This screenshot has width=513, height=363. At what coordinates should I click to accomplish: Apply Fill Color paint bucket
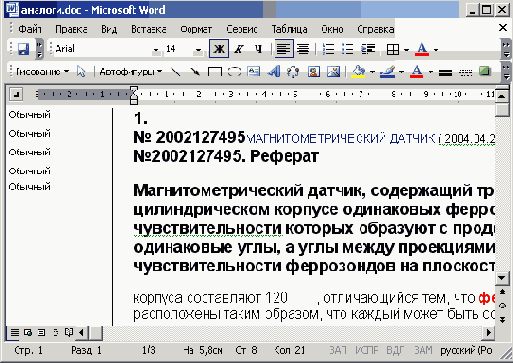tap(358, 71)
